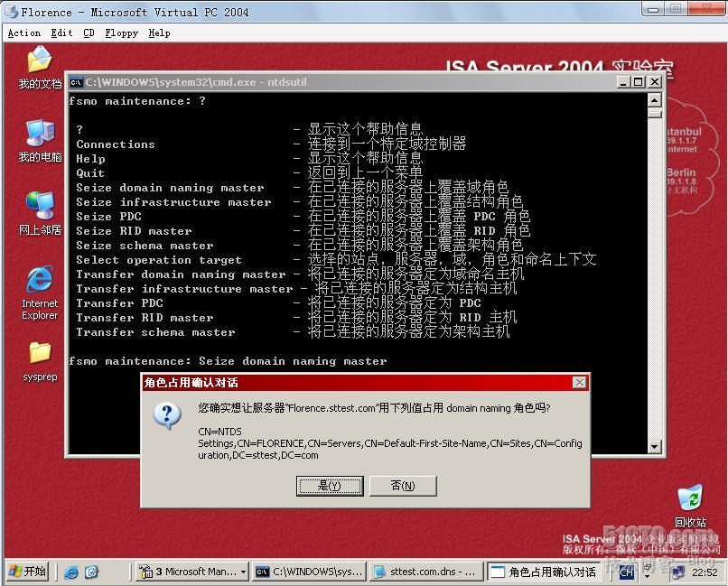This screenshot has width=728, height=586.
Task: Click 'Seize domain naming master' help line
Action: tap(293, 188)
